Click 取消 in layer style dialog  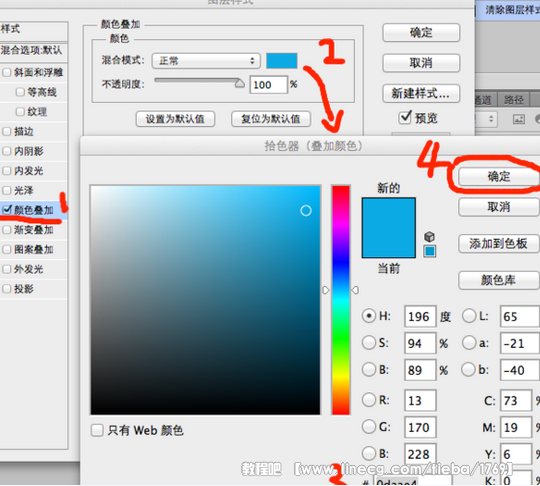421,63
